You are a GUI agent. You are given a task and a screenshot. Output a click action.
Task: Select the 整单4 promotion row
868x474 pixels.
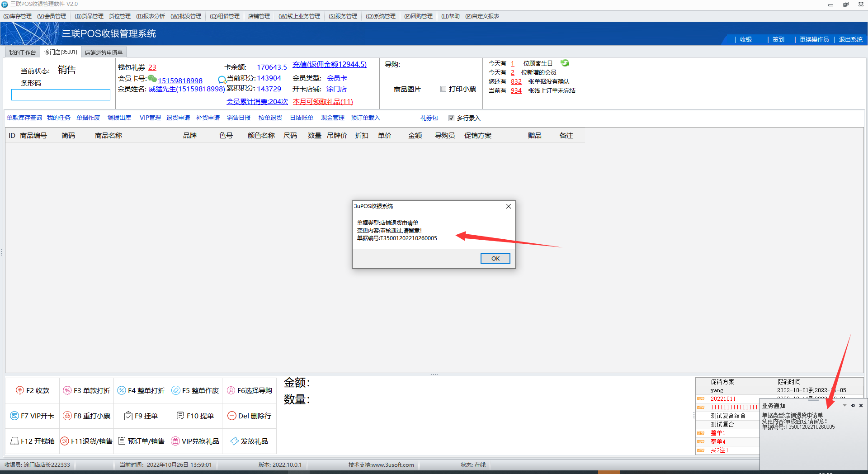click(x=728, y=442)
